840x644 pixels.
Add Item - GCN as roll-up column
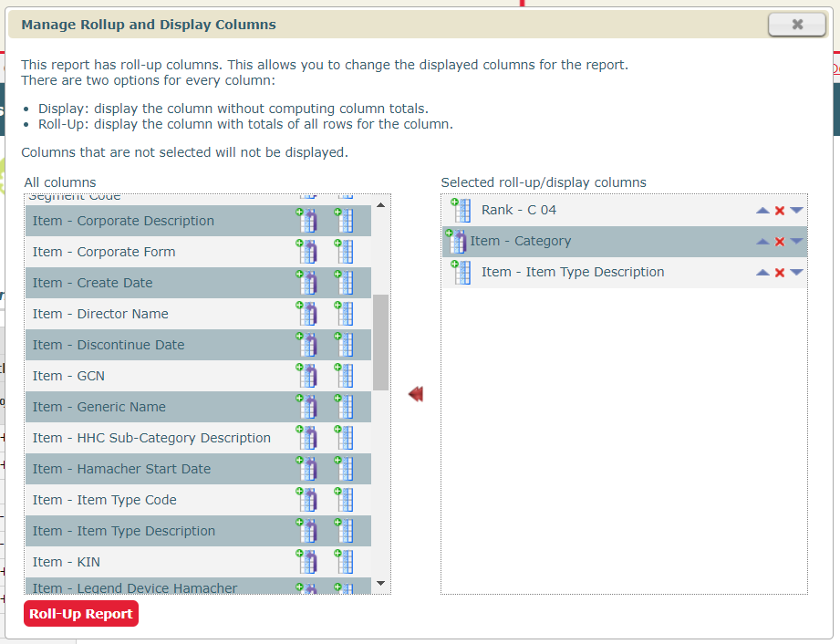tap(306, 376)
